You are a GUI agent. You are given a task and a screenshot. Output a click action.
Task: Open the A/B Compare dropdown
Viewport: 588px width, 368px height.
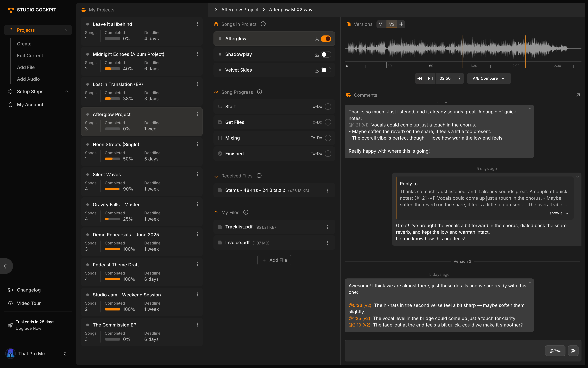[488, 78]
